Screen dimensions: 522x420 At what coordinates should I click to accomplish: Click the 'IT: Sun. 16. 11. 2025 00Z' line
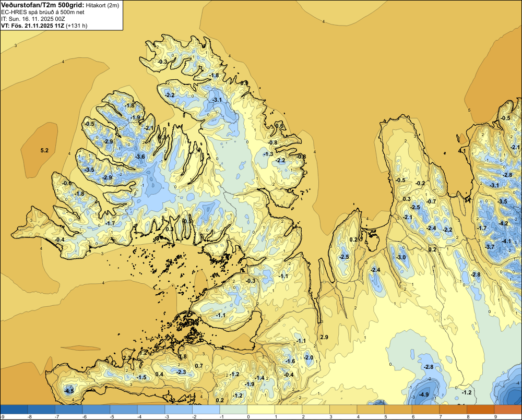33,19
